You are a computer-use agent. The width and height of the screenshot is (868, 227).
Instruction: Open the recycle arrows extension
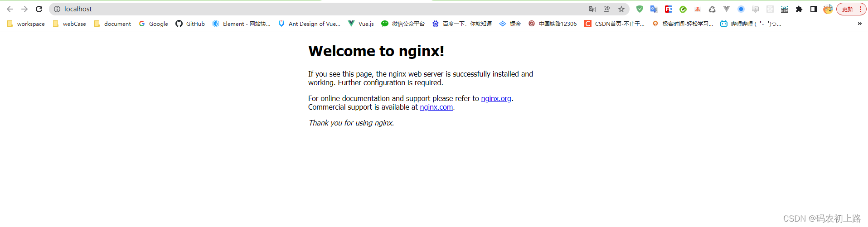coord(712,9)
